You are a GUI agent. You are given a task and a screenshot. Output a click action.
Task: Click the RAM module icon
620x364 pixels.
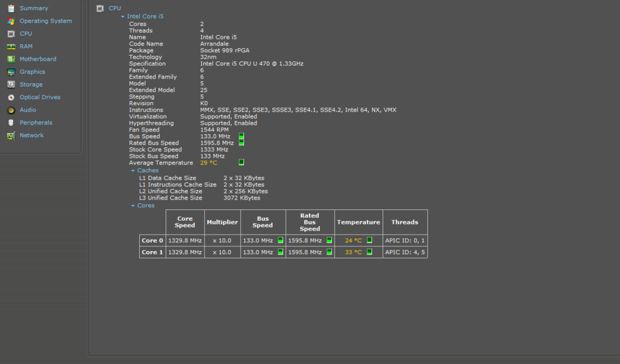[x=11, y=47]
